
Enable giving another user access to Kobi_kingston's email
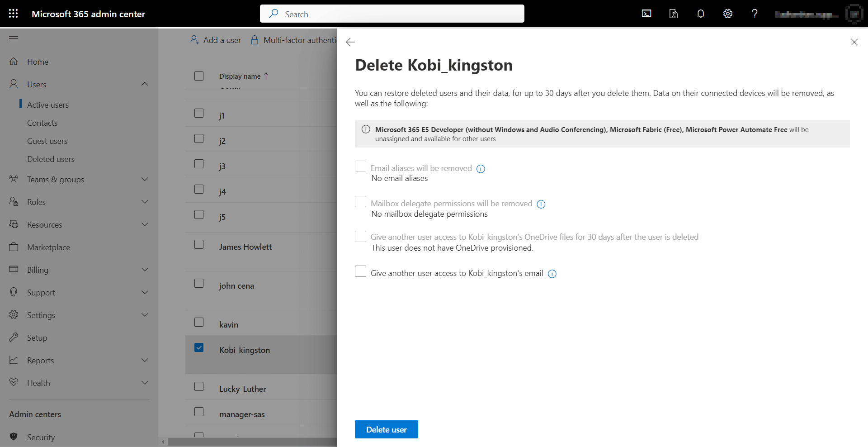coord(360,271)
